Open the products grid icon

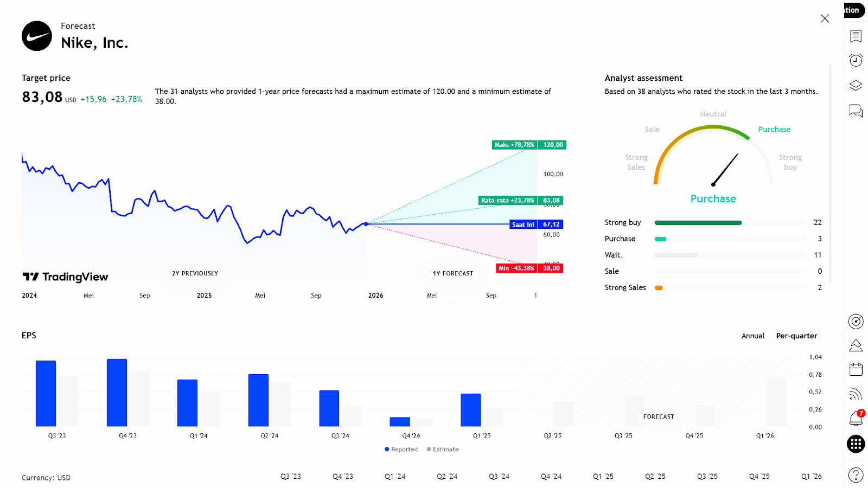point(856,444)
